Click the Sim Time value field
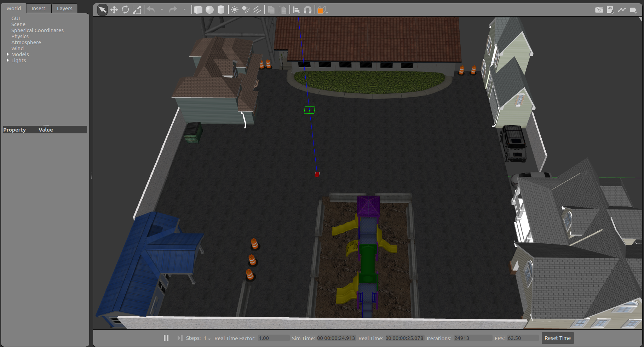 (336, 338)
